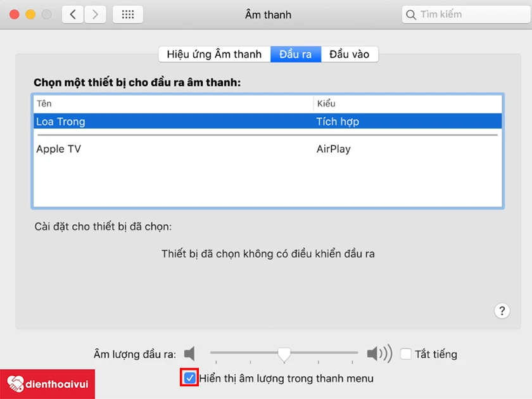532x399 pixels.
Task: Open the Đầu vào tab
Action: [350, 54]
